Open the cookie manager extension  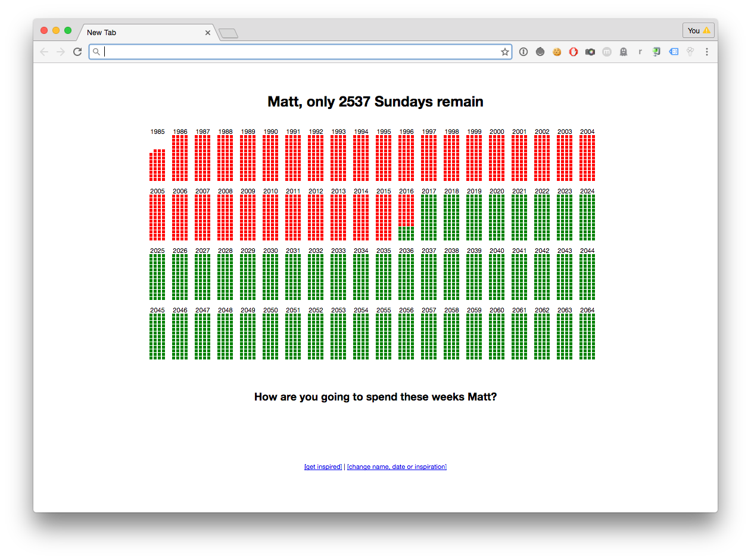(557, 52)
